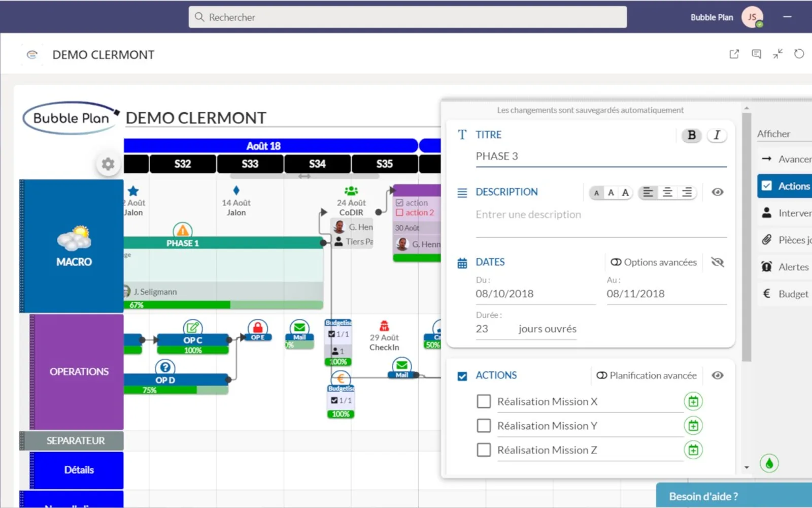This screenshot has width=812, height=508.
Task: Open the green Mail envelope after OP E
Action: point(299,328)
